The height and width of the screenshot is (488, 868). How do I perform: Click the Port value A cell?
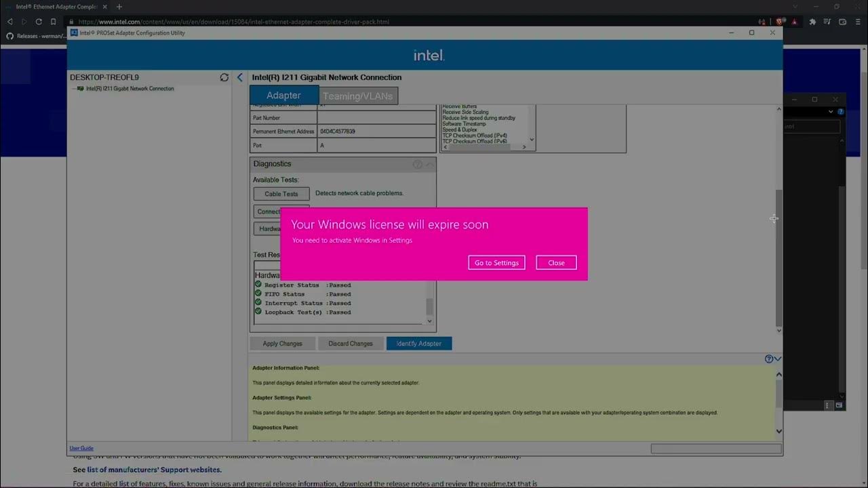pos(376,146)
